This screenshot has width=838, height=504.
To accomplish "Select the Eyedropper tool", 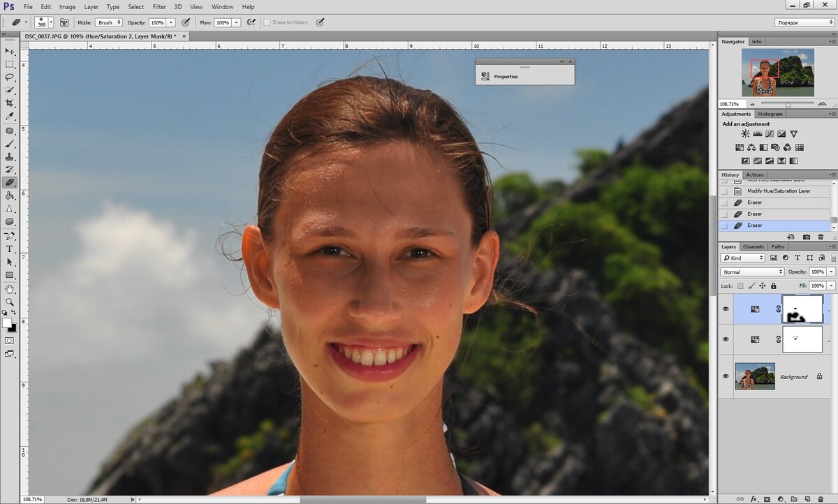I will pos(10,117).
